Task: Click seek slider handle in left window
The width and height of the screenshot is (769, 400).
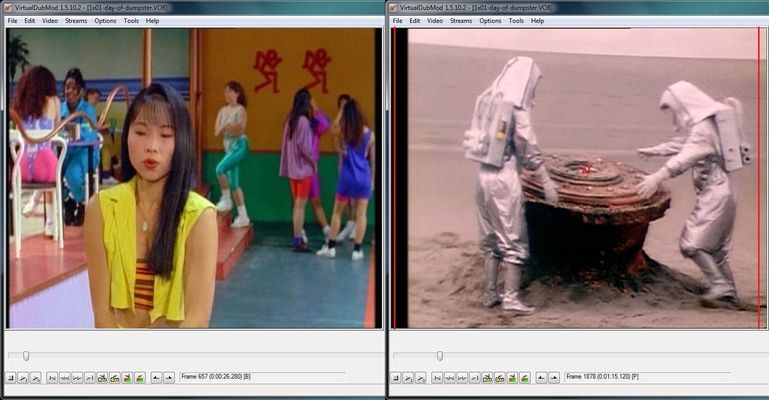Action: [26, 356]
